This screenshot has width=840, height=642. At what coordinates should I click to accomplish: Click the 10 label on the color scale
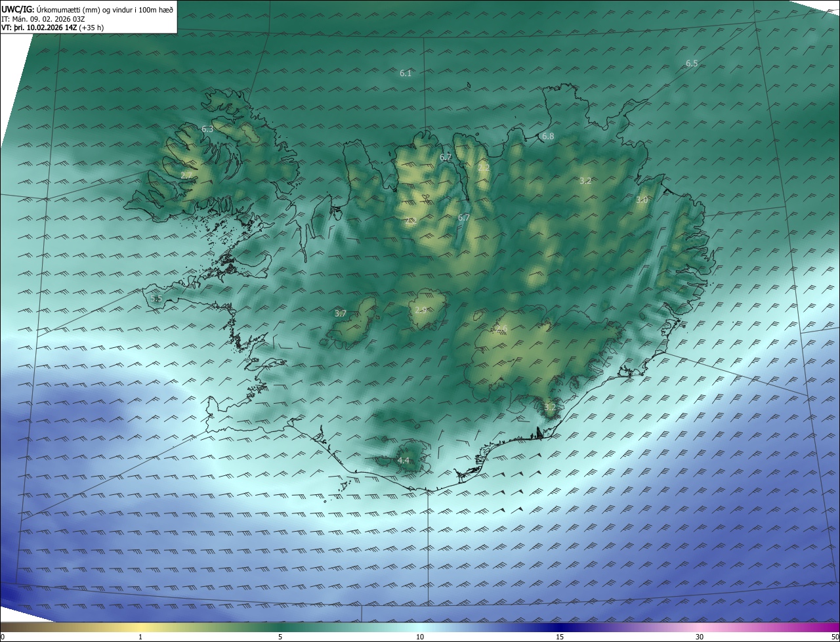click(420, 637)
